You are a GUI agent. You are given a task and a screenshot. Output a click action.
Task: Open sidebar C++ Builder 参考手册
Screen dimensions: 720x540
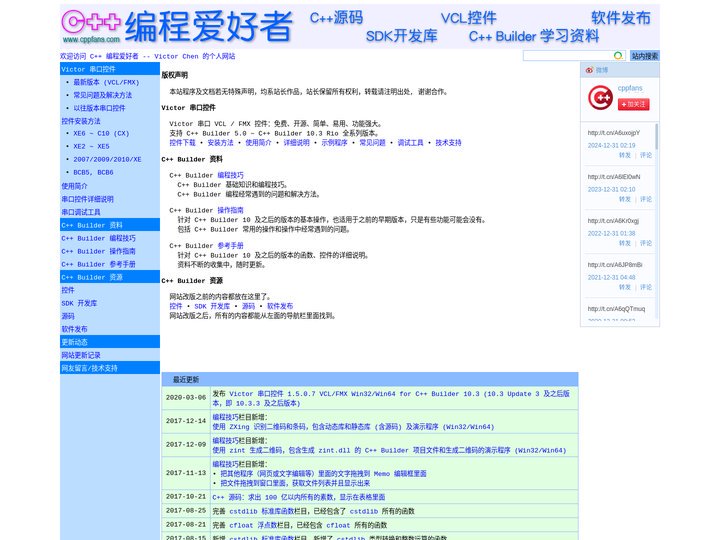tap(98, 264)
